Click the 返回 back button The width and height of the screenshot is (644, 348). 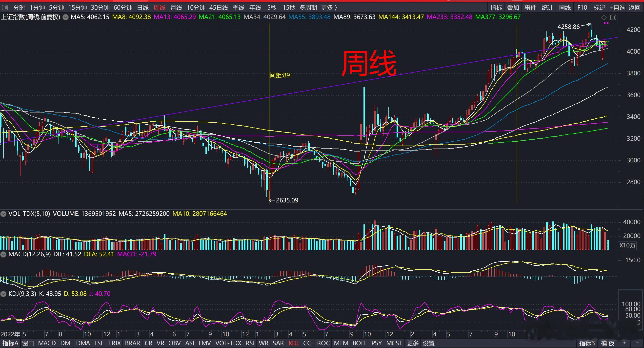635,8
